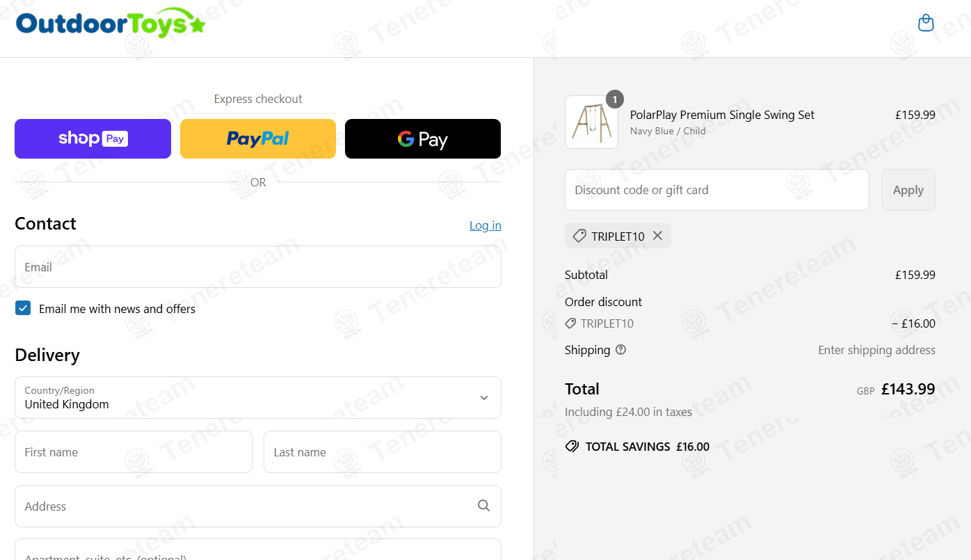Expand the Country/Region dropdown
Viewport: 971px width, 560px height.
[258, 398]
